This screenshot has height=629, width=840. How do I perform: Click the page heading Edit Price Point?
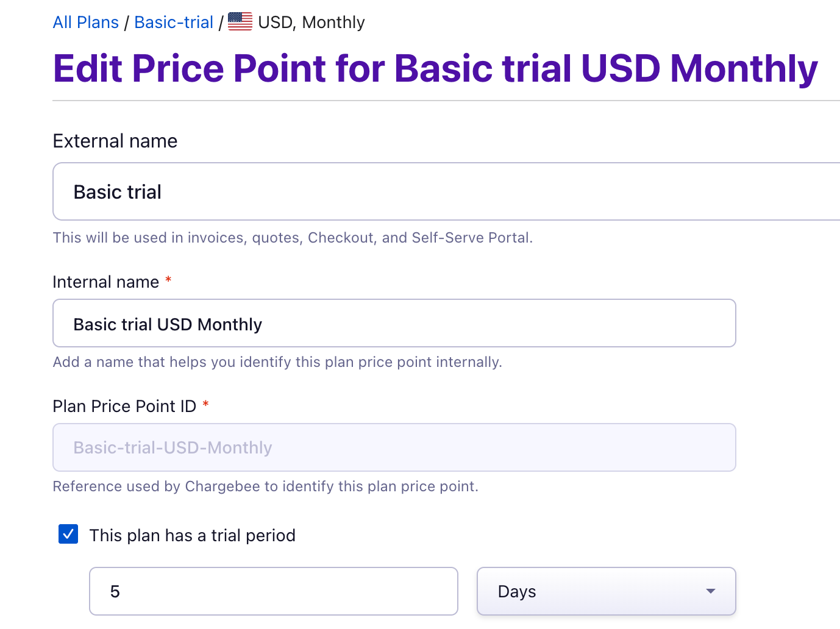[x=435, y=68]
